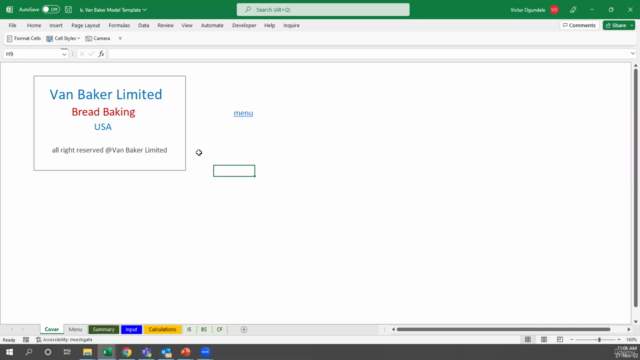The height and width of the screenshot is (360, 640).
Task: Click the Search box in title bar
Action: coord(323,9)
